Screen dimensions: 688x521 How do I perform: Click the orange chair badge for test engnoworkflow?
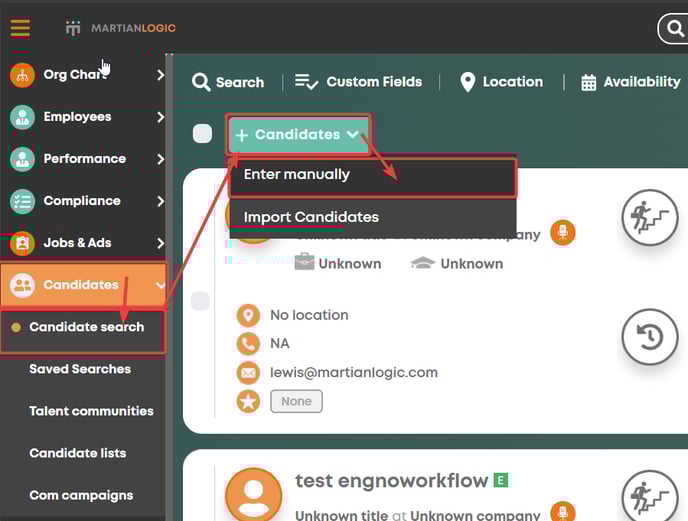(x=563, y=511)
